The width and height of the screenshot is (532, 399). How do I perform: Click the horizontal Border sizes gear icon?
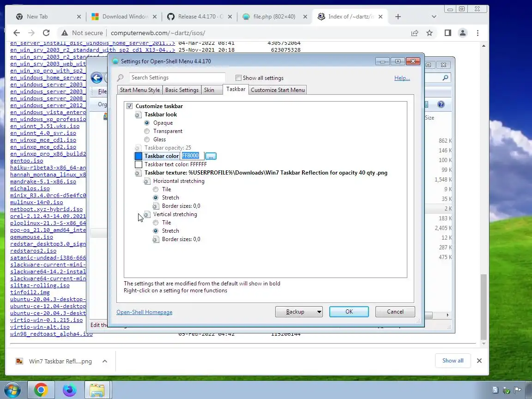coord(156,206)
